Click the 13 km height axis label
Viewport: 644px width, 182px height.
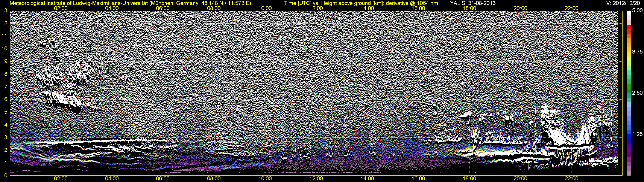(5, 10)
